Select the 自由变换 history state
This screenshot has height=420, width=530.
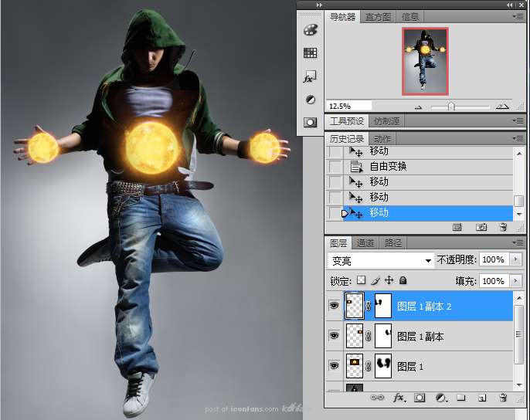click(388, 166)
